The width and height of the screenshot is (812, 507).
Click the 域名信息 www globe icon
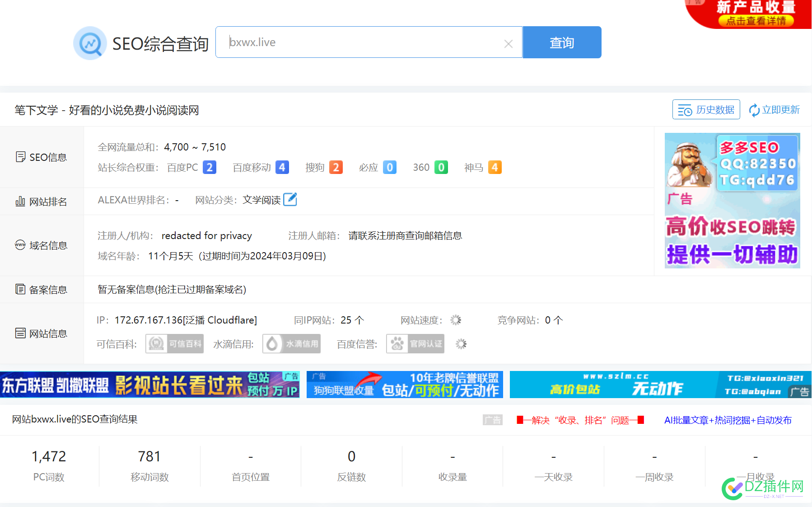20,245
